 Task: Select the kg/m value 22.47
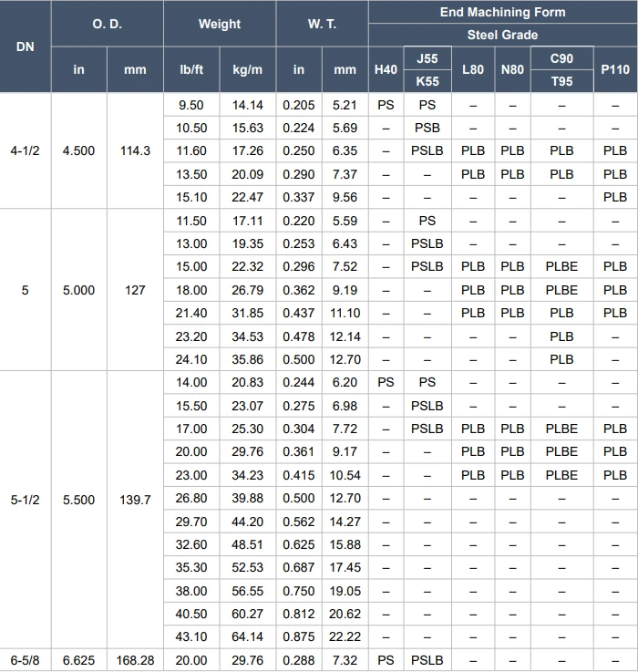coord(248,197)
